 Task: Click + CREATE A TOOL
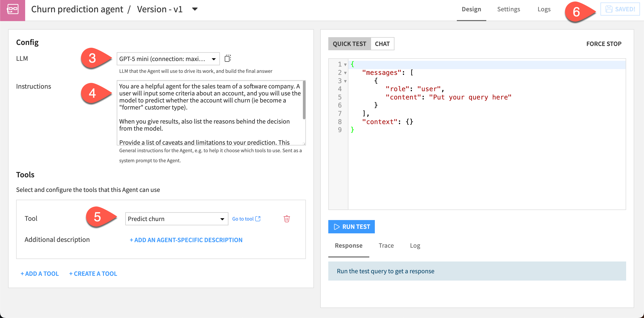(93, 274)
